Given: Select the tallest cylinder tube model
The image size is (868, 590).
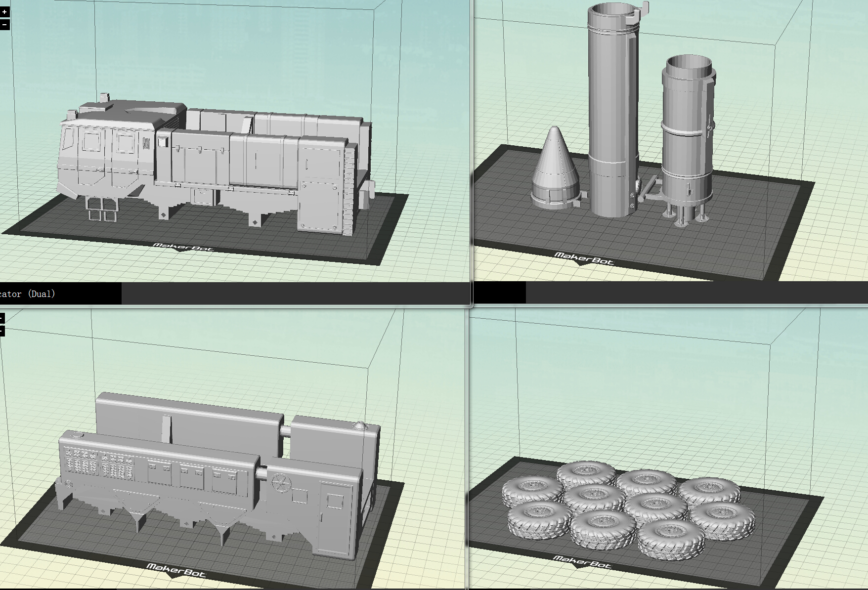Looking at the screenshot, I should 613,109.
